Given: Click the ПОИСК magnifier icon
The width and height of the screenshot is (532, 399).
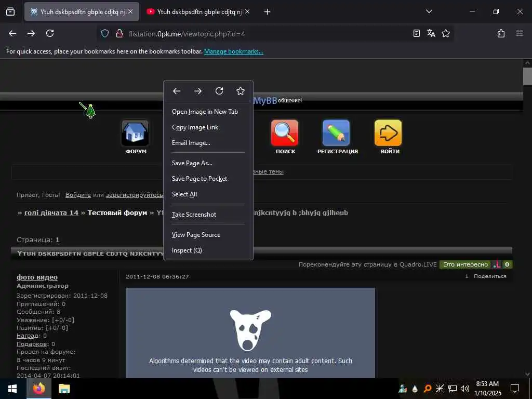Looking at the screenshot, I should coord(285,133).
